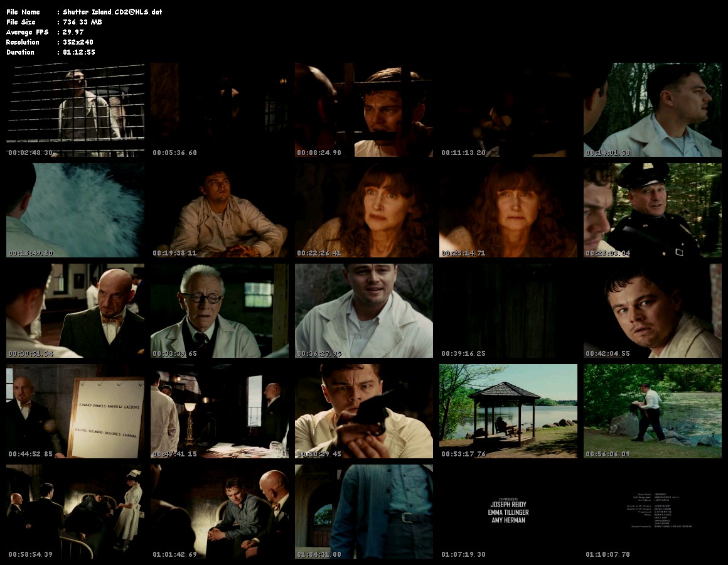
Task: Click the duration value '01:12:55'
Action: pyautogui.click(x=79, y=53)
